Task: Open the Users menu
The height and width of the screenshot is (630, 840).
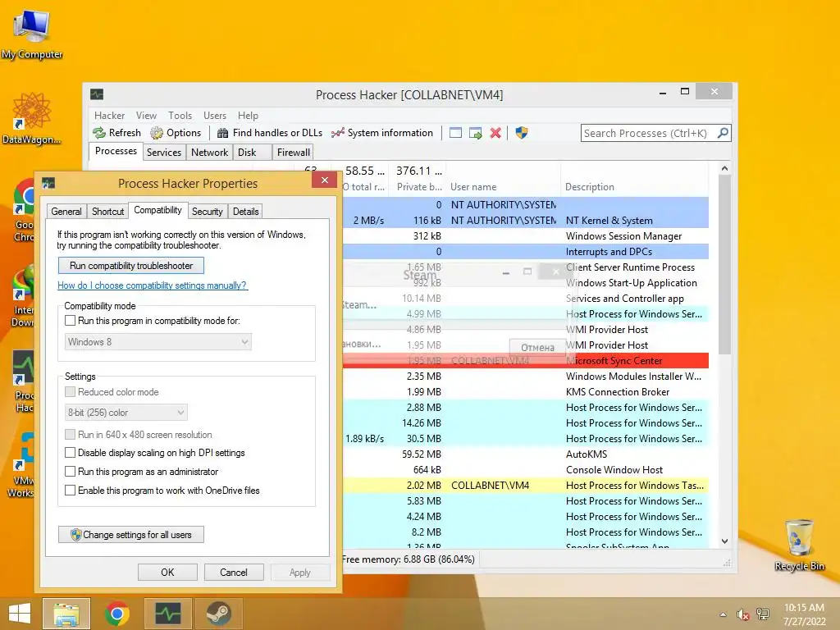Action: coord(215,116)
